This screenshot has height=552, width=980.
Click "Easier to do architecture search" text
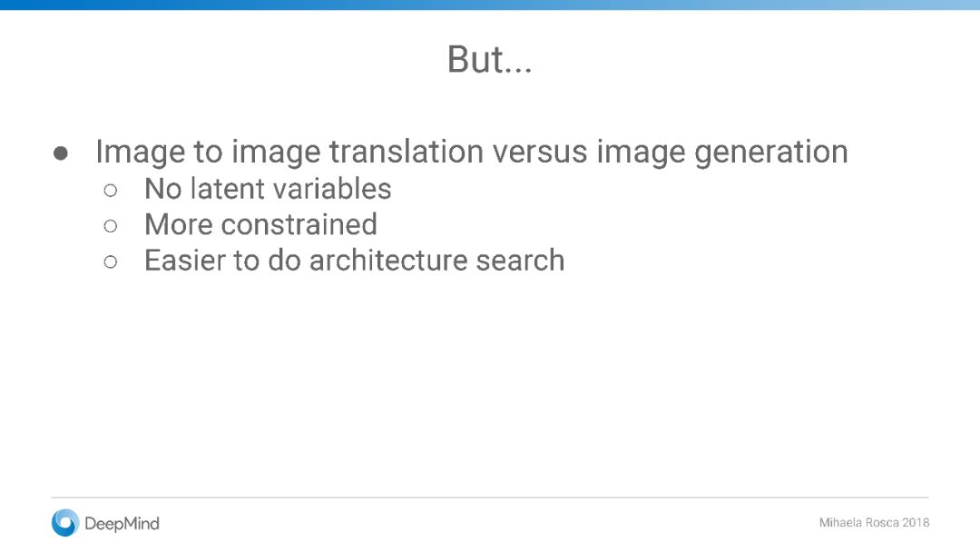coord(355,260)
